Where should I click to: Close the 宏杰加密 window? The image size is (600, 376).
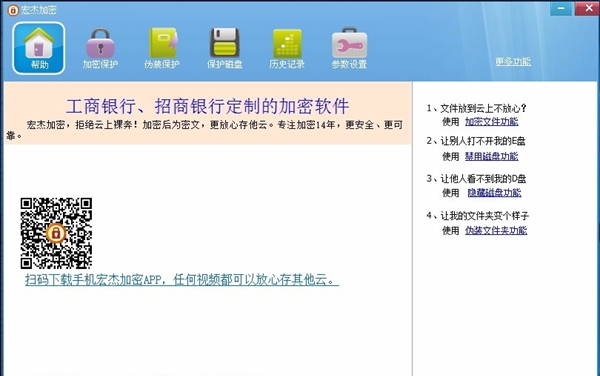[x=587, y=8]
